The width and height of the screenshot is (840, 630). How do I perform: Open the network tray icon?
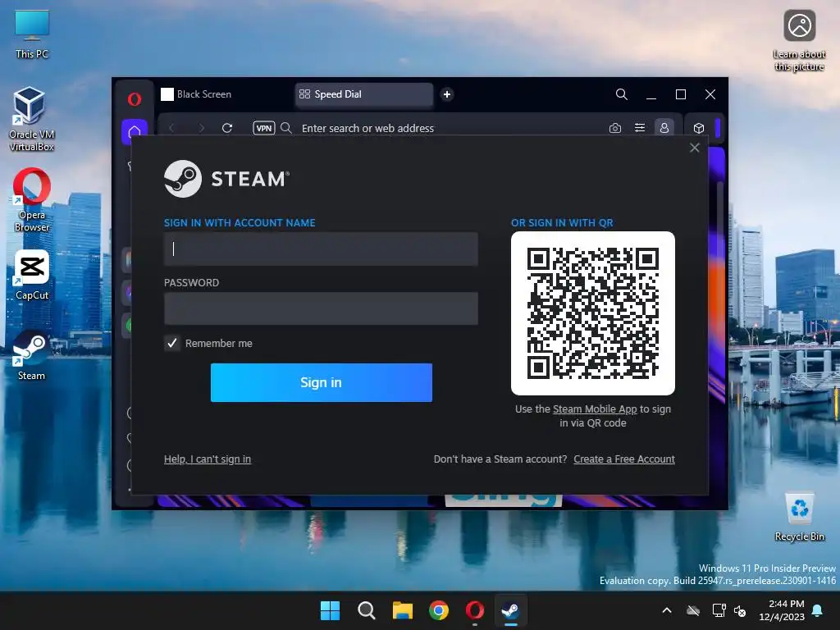719,610
